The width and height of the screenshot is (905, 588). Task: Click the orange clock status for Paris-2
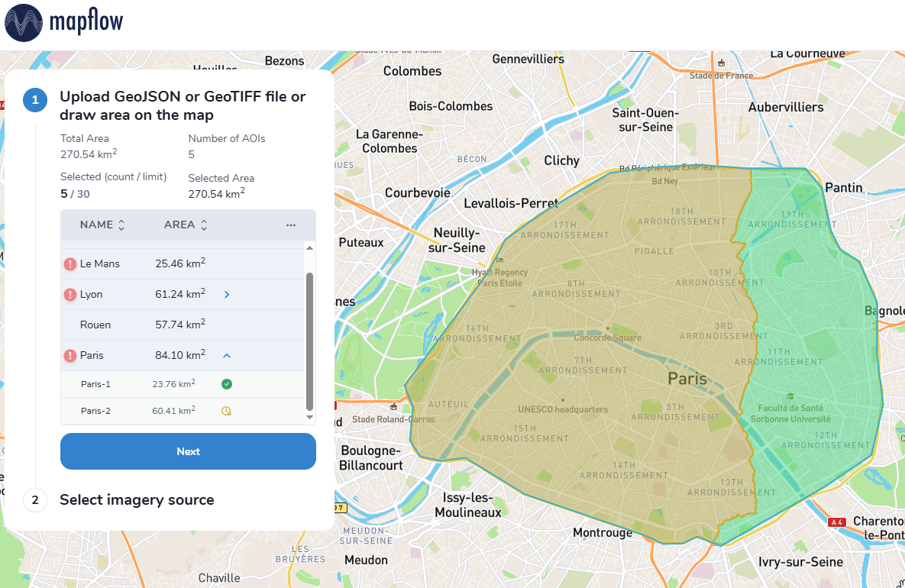pyautogui.click(x=226, y=411)
